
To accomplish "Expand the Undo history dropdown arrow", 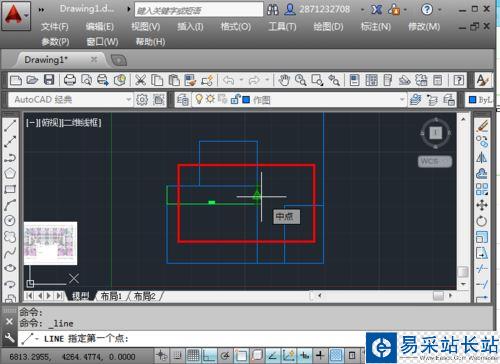I will [x=241, y=80].
